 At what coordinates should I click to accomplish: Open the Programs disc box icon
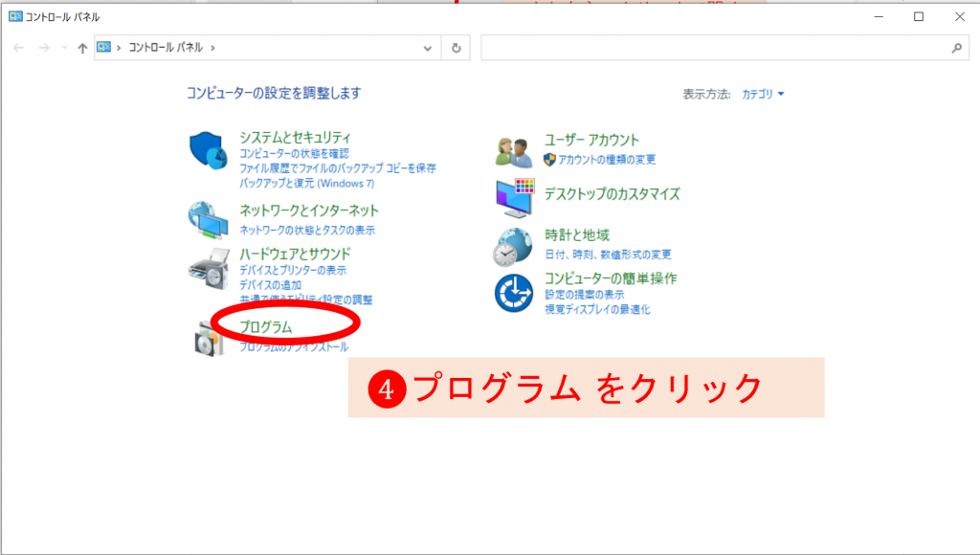pos(209,338)
